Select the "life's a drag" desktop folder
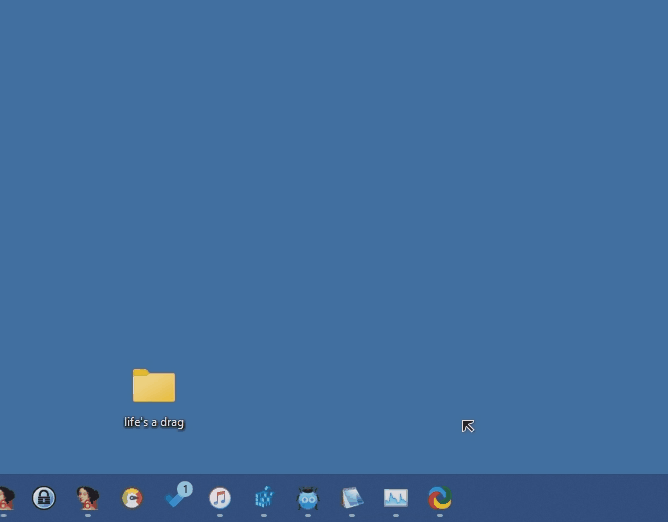Screen dimensions: 668x522 pos(154,398)
